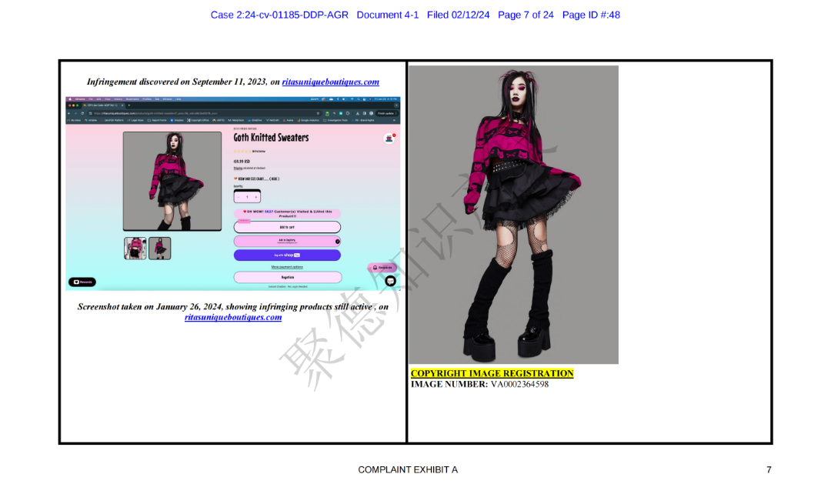Open the Report Forms bookmark folder
Image resolution: width=831 pixels, height=504 pixels.
(157, 120)
